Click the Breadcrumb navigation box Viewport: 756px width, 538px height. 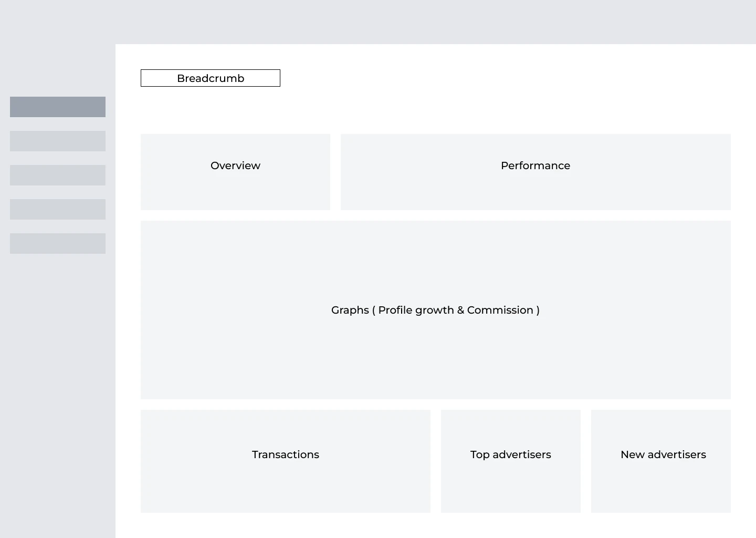[x=210, y=78]
